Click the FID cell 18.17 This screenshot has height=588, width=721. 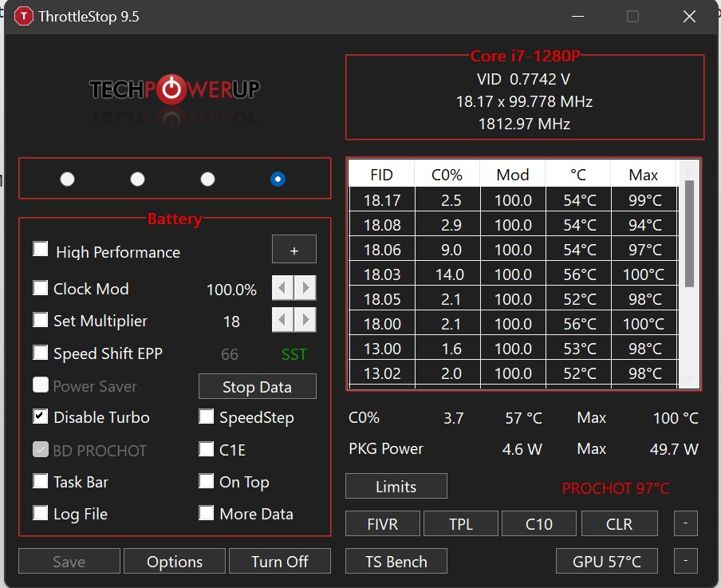coord(382,200)
